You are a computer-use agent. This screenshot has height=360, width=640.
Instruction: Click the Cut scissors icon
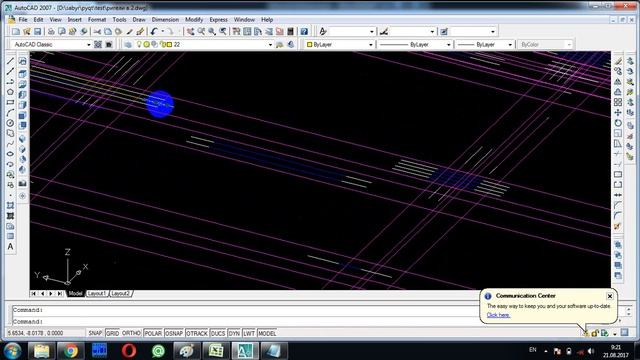pyautogui.click(x=97, y=31)
